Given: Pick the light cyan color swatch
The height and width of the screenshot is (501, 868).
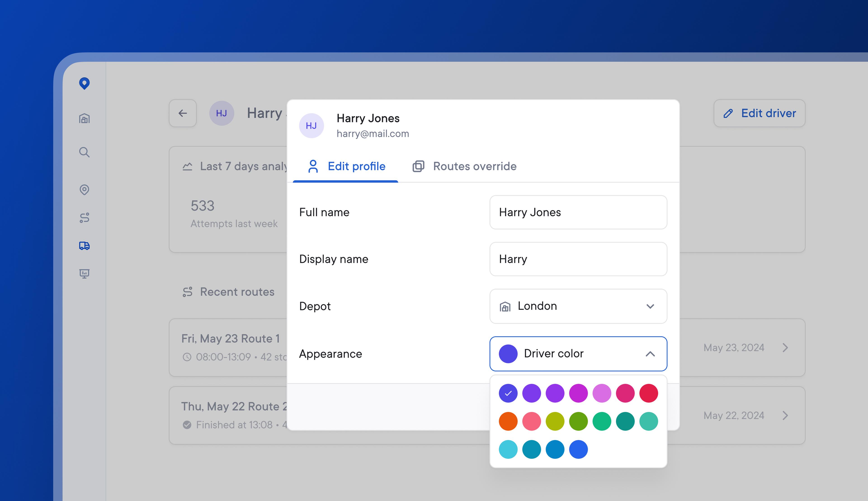Looking at the screenshot, I should [508, 449].
